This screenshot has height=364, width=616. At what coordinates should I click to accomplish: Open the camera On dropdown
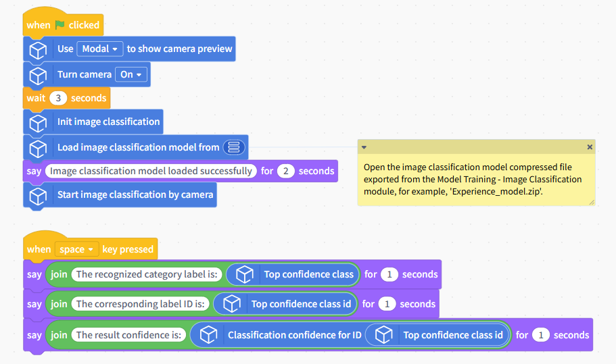131,74
